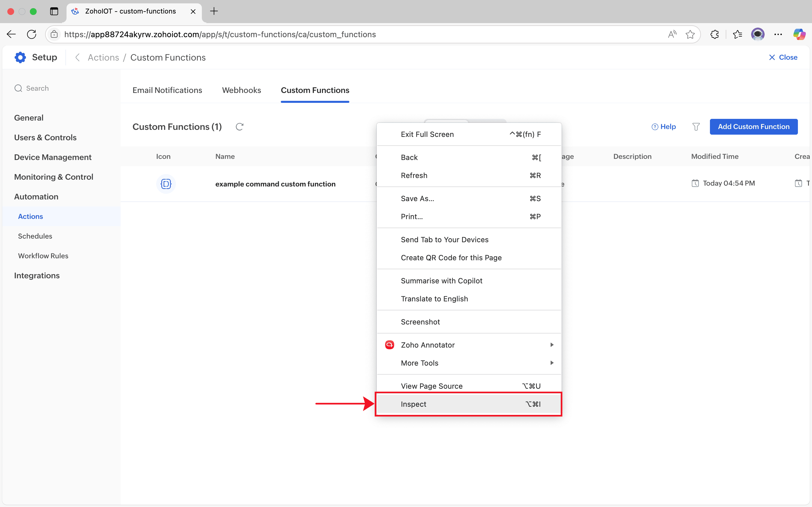Click the Copilot icon in browser toolbar

pos(799,34)
